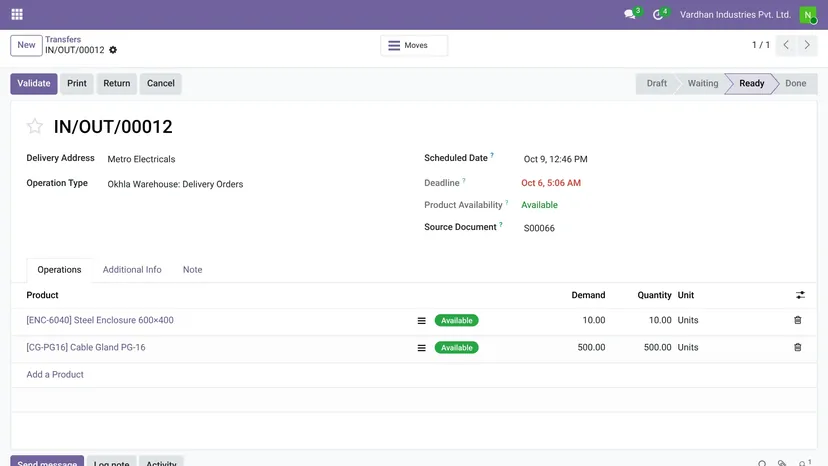This screenshot has width=828, height=466.
Task: Open the column settings adjust icon
Action: (x=801, y=295)
